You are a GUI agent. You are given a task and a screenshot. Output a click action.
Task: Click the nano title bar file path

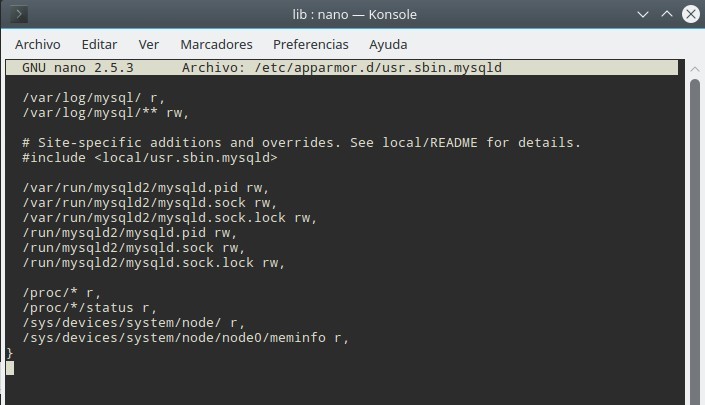click(x=378, y=68)
